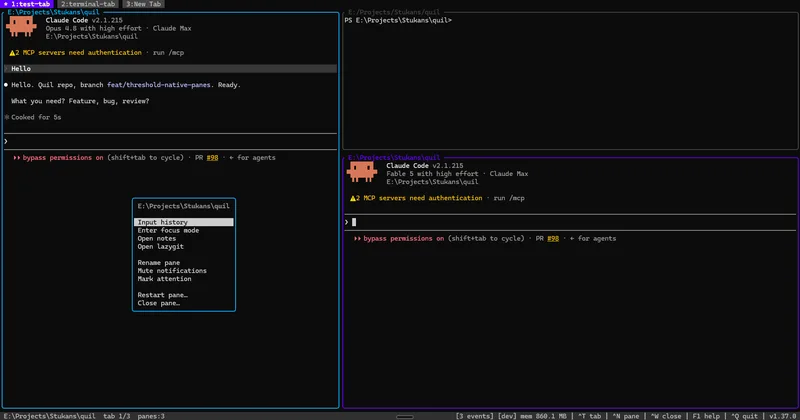This screenshot has height=420, width=800.
Task: Select the 3:New Tab tab
Action: (143, 4)
